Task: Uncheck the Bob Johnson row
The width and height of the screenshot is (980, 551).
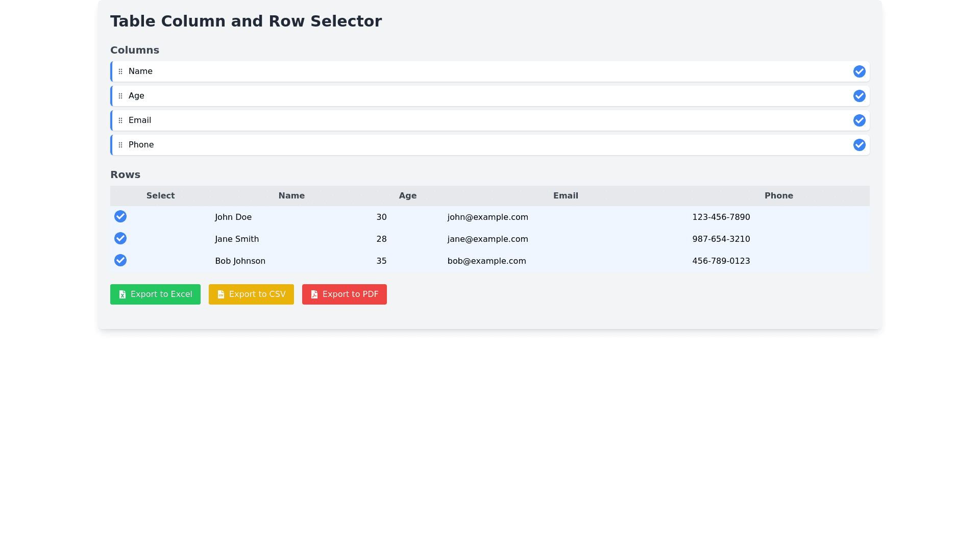Action: 120,260
